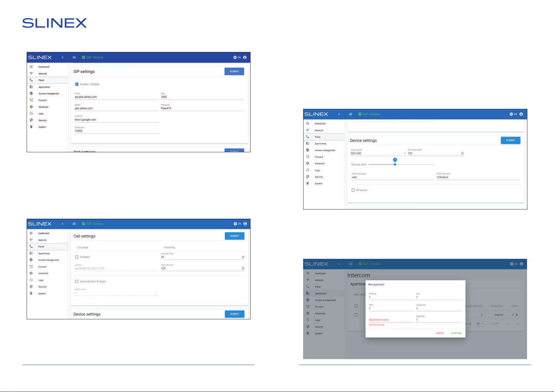
Task: Click the Volume level slider handle
Action: point(395,164)
